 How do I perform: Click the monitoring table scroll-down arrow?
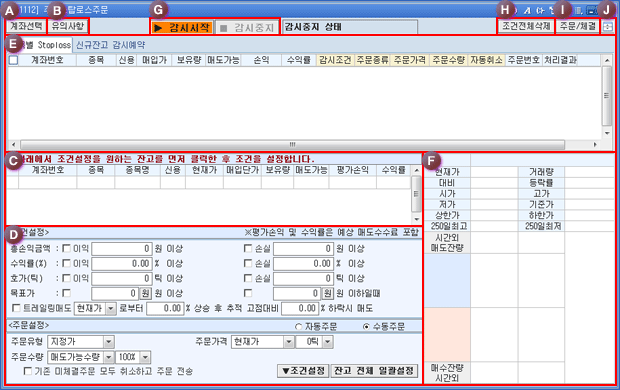(x=607, y=133)
